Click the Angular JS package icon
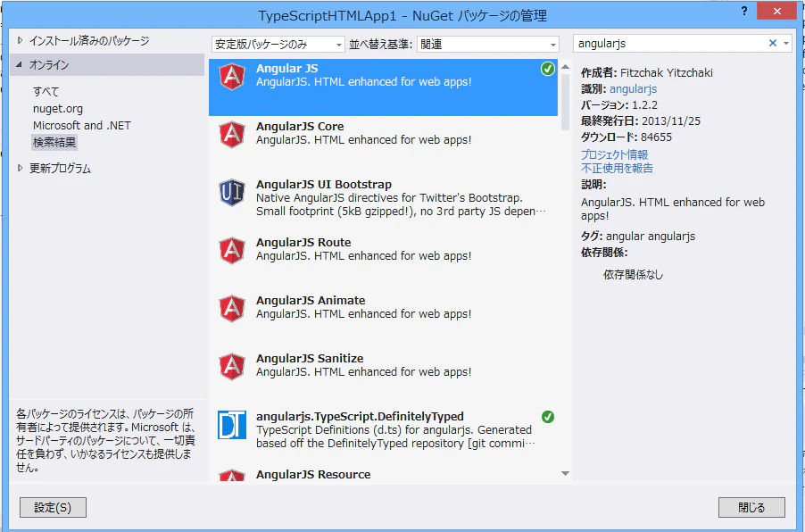Viewport: 805px width, 532px height. pos(232,77)
